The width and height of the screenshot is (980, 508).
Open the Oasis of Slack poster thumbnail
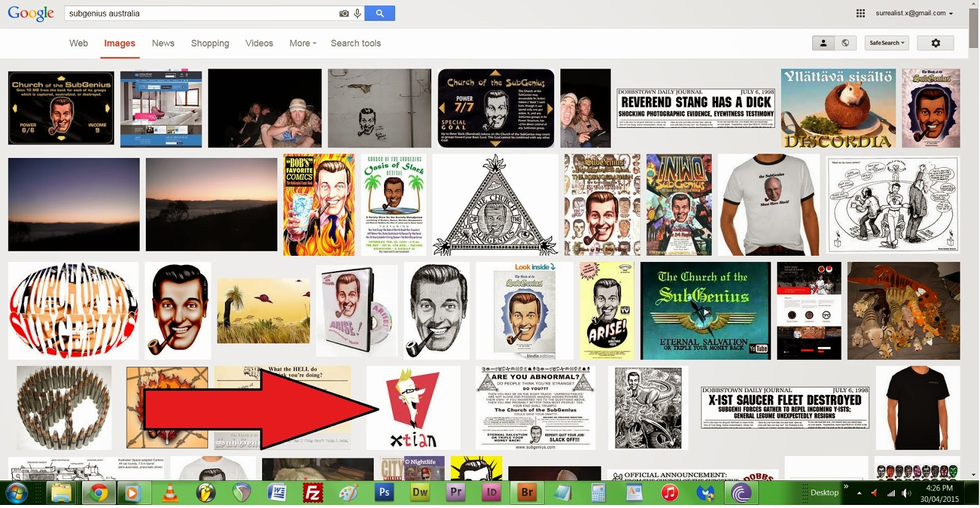[394, 205]
